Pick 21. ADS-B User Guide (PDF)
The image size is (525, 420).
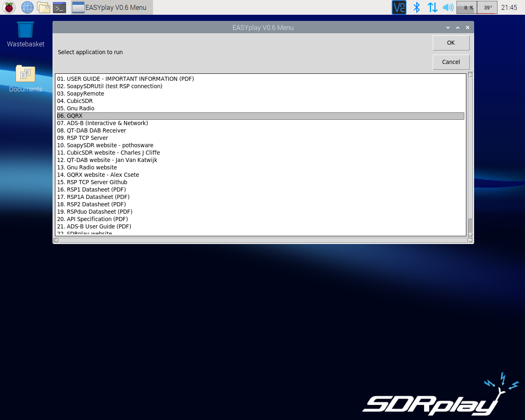(x=260, y=226)
